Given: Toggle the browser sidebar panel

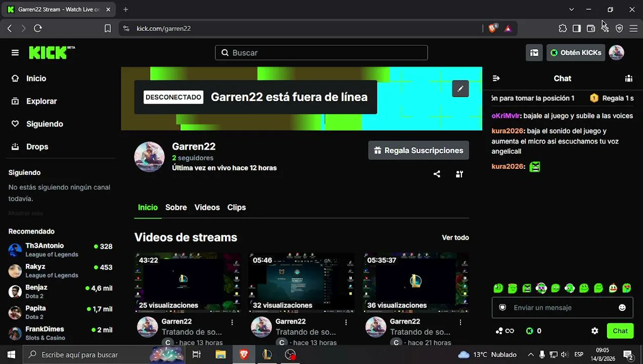Looking at the screenshot, I should pyautogui.click(x=577, y=28).
